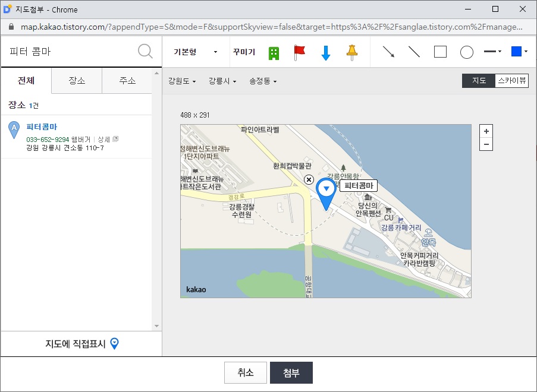
Task: Zoom out on the map
Action: pyautogui.click(x=486, y=144)
